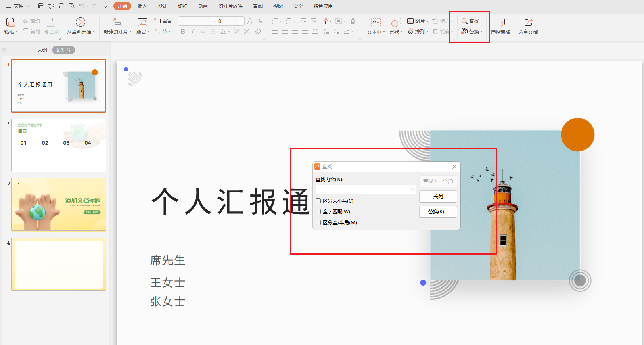The height and width of the screenshot is (345, 644).
Task: Click Find Next (查找下一个) button in dialog
Action: pos(438,181)
